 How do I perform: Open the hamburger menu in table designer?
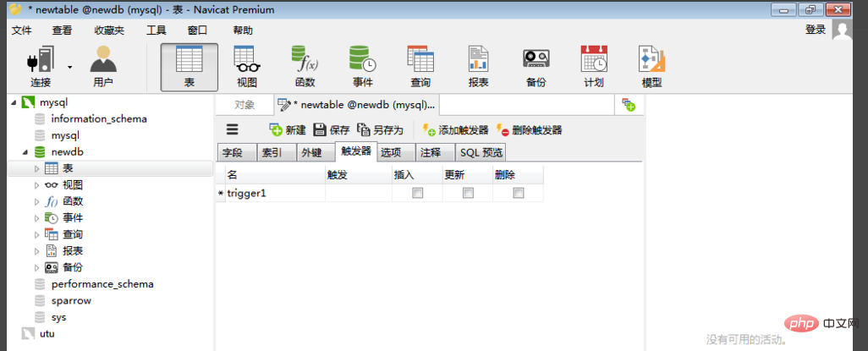coord(233,130)
